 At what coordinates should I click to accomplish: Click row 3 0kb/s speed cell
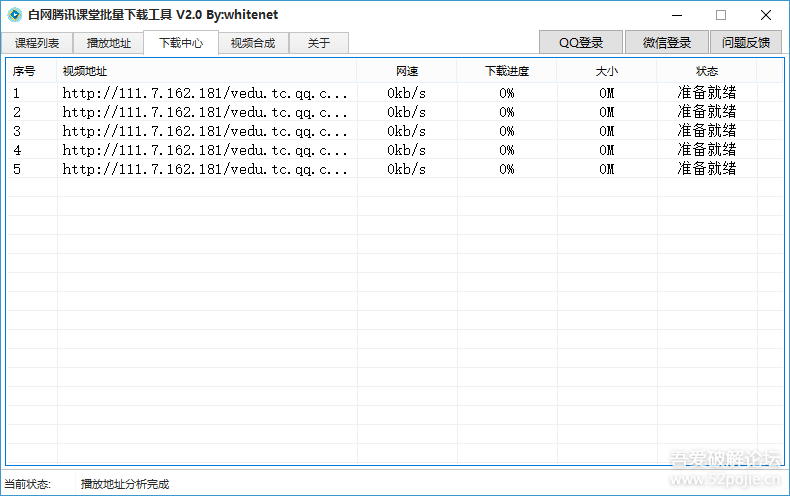(x=407, y=131)
